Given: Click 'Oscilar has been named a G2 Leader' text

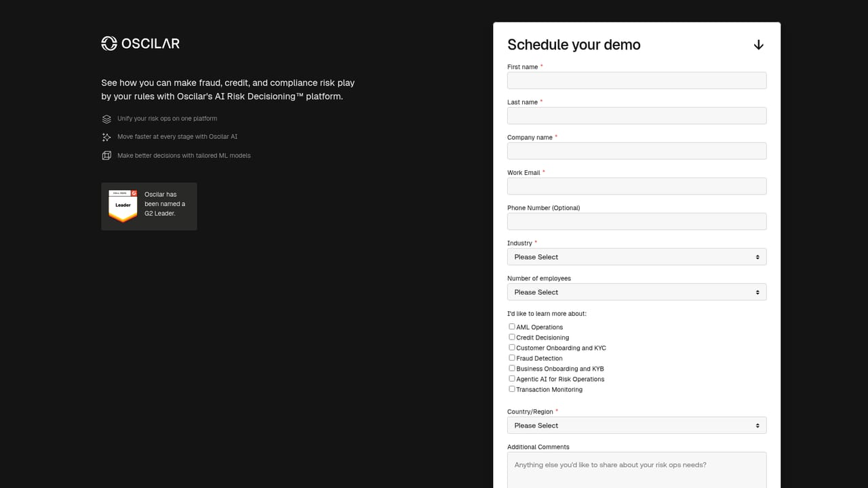Looking at the screenshot, I should [x=165, y=204].
